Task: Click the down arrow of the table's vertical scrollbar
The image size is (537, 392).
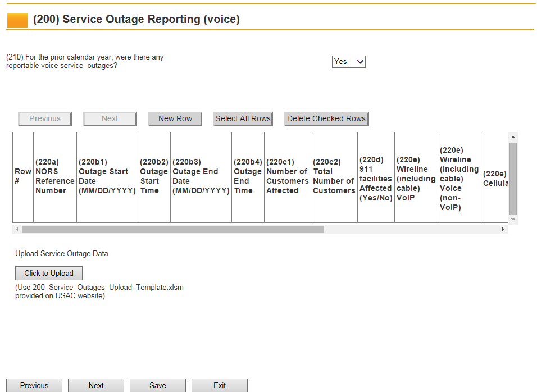Action: click(x=513, y=220)
